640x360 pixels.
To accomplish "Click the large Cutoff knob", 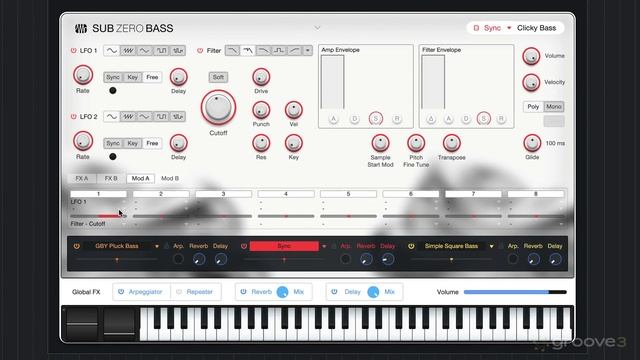I will pos(218,107).
